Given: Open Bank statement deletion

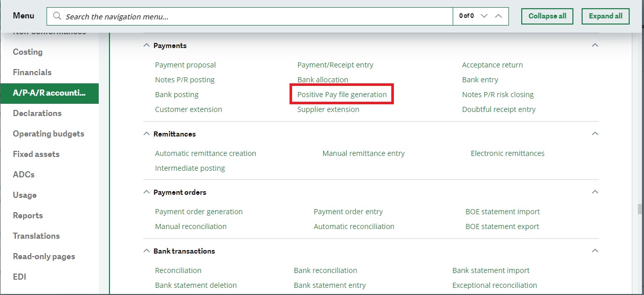Looking at the screenshot, I should tap(196, 285).
